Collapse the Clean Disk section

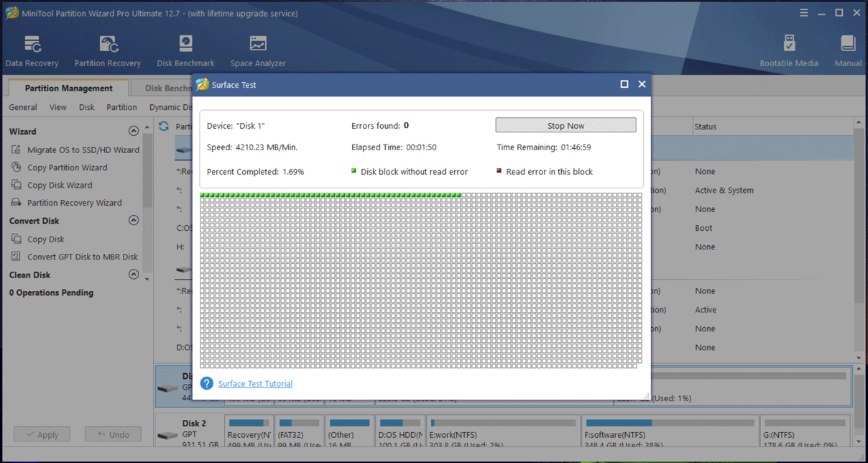[133, 275]
